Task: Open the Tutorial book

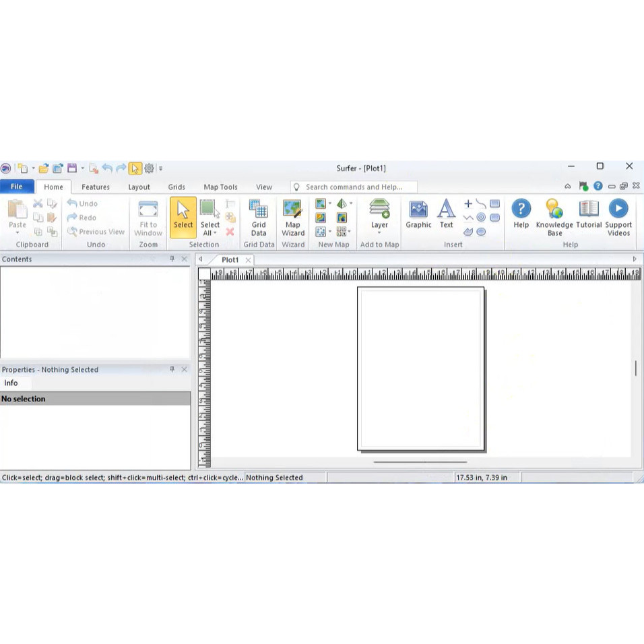Action: coord(589,214)
